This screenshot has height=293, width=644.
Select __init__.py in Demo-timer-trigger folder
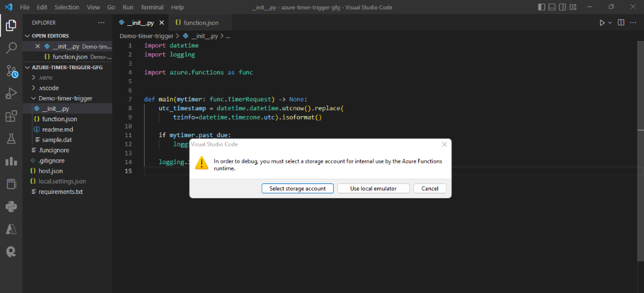[67, 108]
